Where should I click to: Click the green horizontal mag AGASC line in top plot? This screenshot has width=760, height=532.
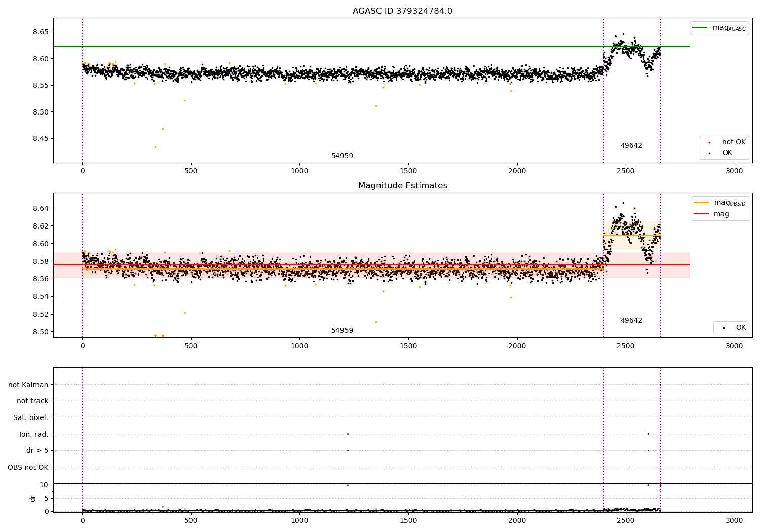coord(371,46)
